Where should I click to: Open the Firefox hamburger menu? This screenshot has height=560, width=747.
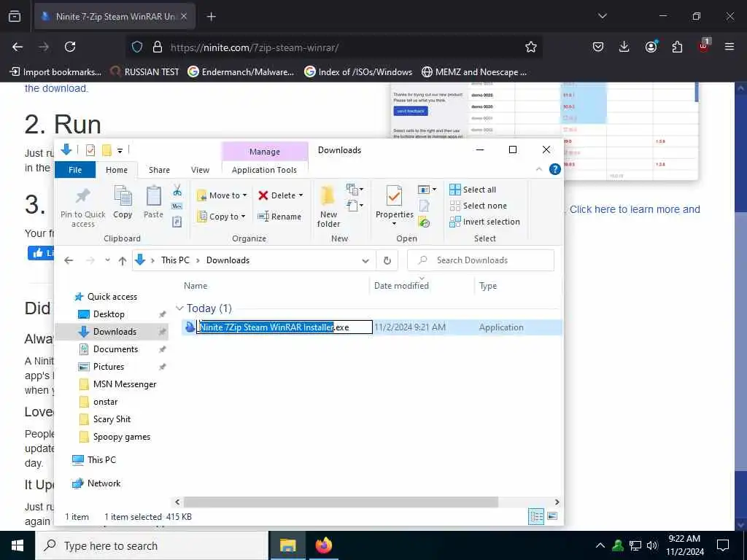[729, 47]
